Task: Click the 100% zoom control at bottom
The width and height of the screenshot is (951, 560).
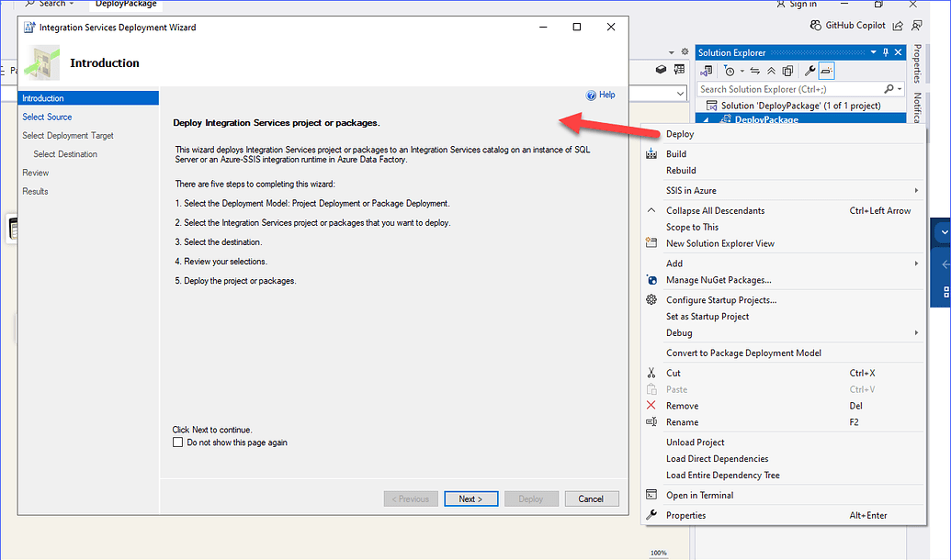Action: click(658, 554)
